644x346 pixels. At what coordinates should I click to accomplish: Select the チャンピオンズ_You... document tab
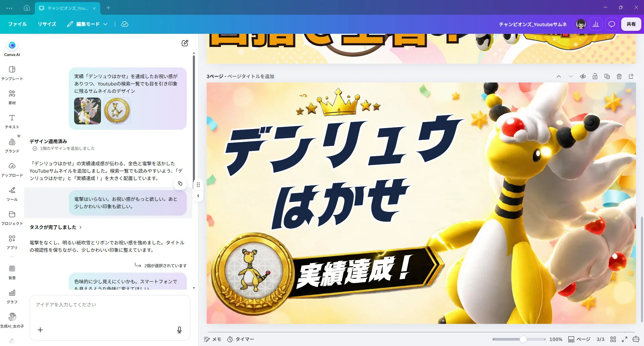coord(67,8)
